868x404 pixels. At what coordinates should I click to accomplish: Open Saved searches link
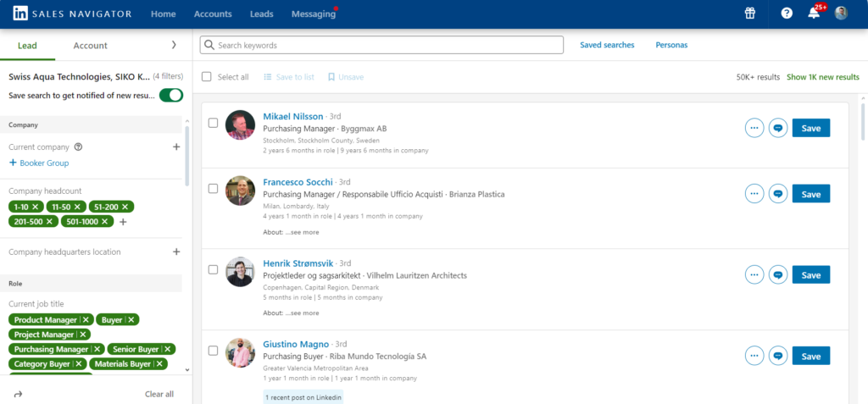click(x=607, y=46)
